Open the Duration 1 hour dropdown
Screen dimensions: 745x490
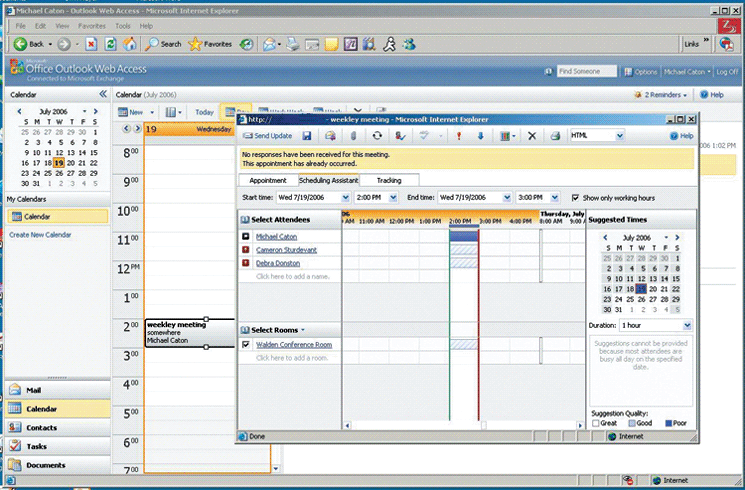coord(687,326)
